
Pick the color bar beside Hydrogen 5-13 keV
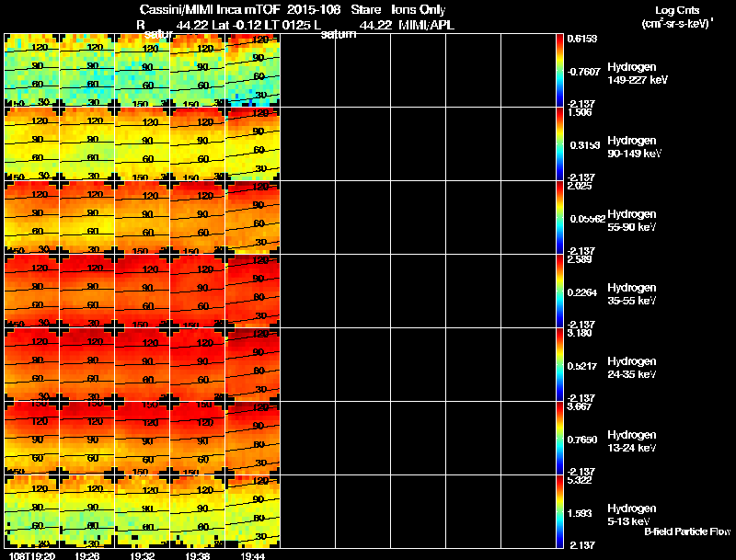click(559, 511)
